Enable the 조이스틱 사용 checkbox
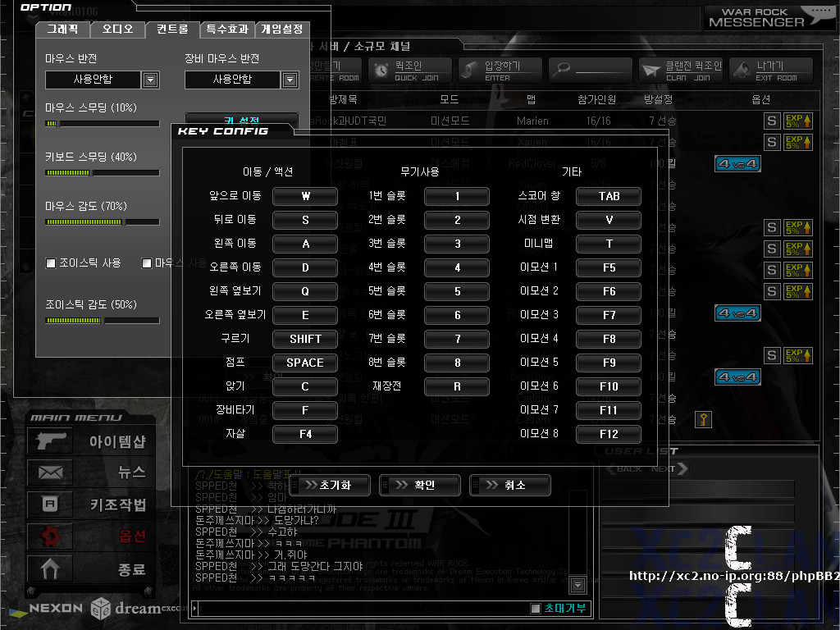This screenshot has width=840, height=630. point(51,263)
